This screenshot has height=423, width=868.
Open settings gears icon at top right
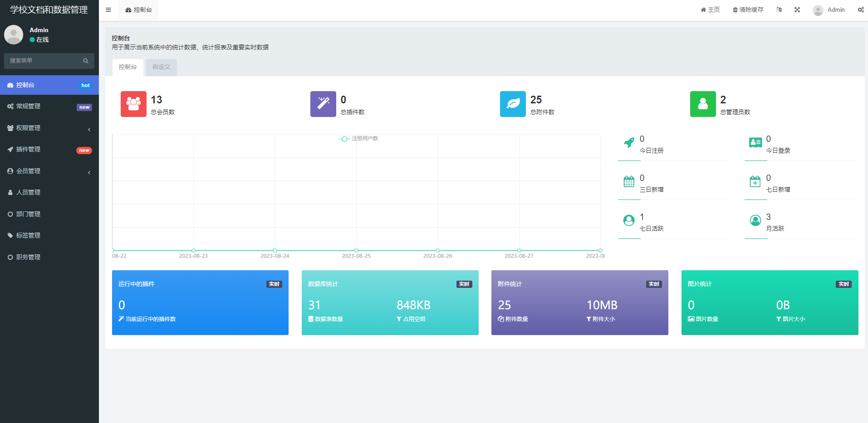click(860, 10)
